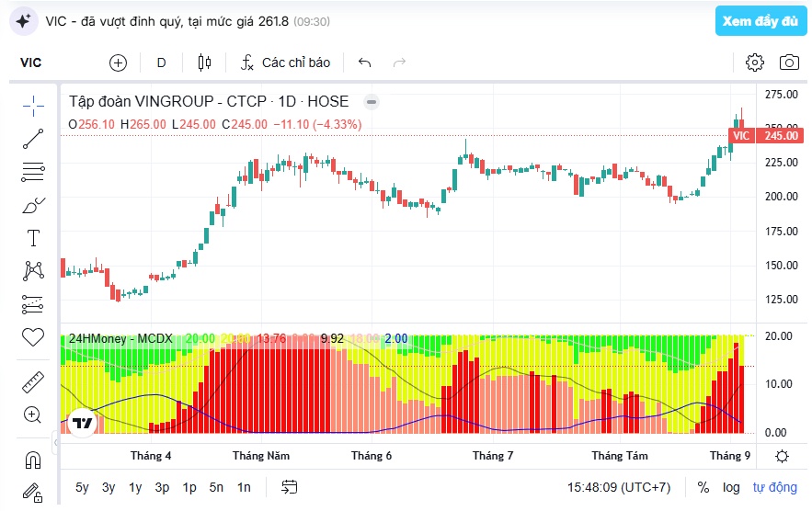Click the TradingView logo
812x511 pixels.
pos(83,424)
